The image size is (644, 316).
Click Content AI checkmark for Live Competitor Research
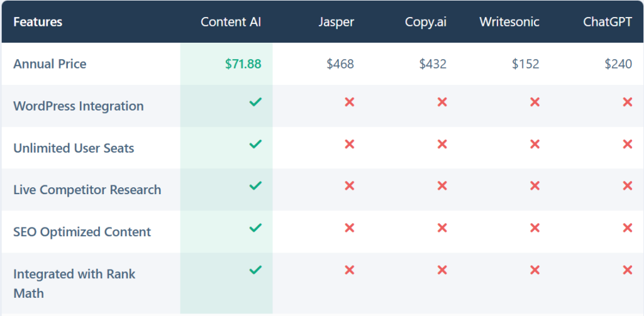pos(255,186)
